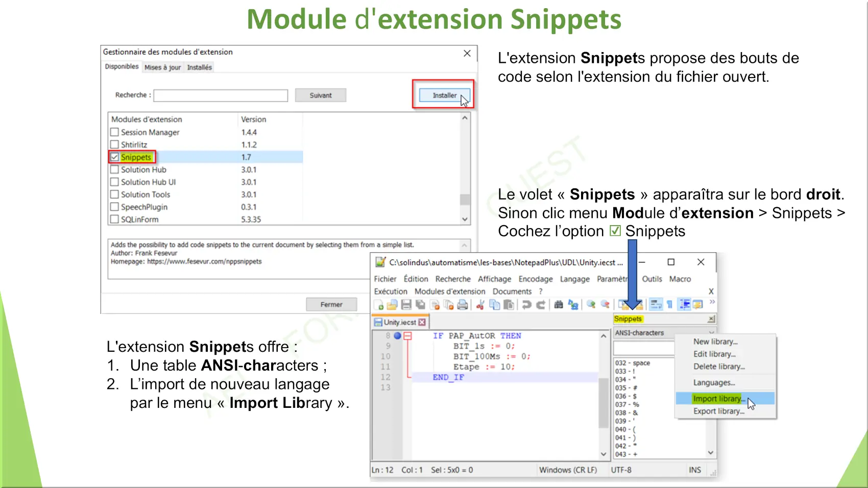Click the New file toolbar icon

(x=379, y=305)
